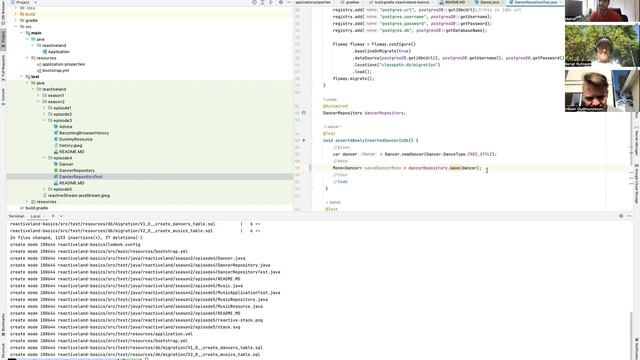Expand the episode2 package

(x=44, y=114)
